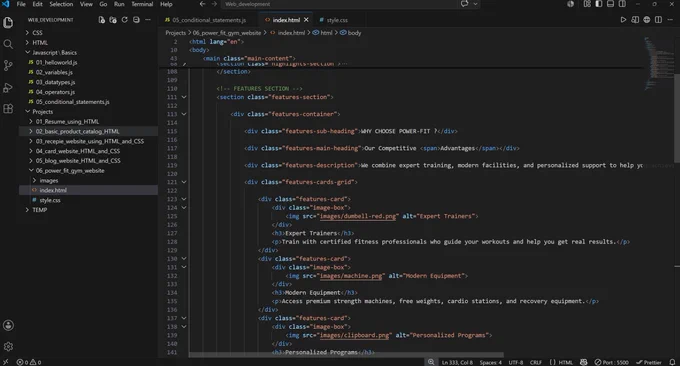
Task: Open the Copilot chat icon in title bar
Action: click(464, 4)
